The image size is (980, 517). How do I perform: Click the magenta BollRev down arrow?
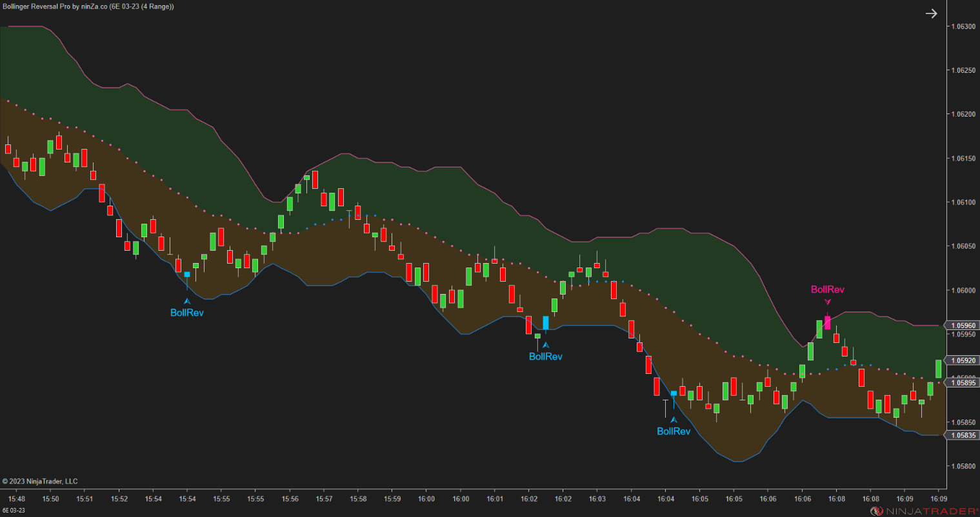tap(828, 302)
